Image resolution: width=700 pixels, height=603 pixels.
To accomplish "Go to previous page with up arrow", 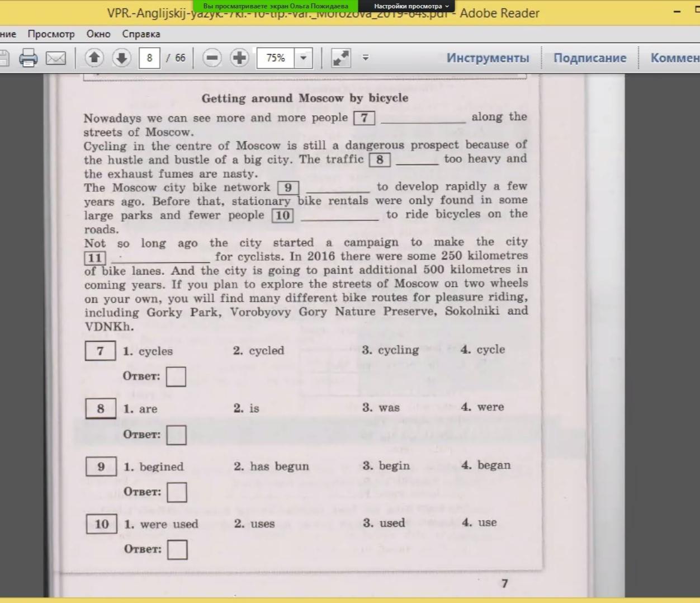I will pyautogui.click(x=94, y=58).
